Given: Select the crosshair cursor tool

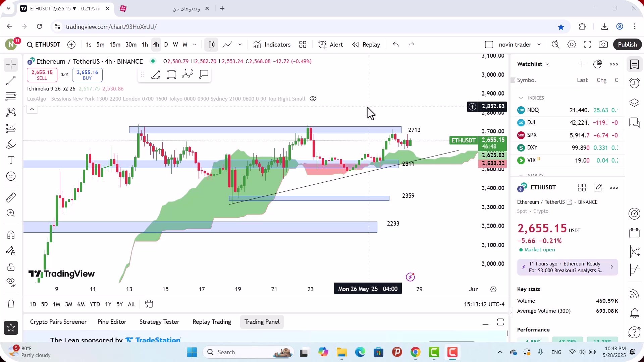Looking at the screenshot, I should 11,64.
